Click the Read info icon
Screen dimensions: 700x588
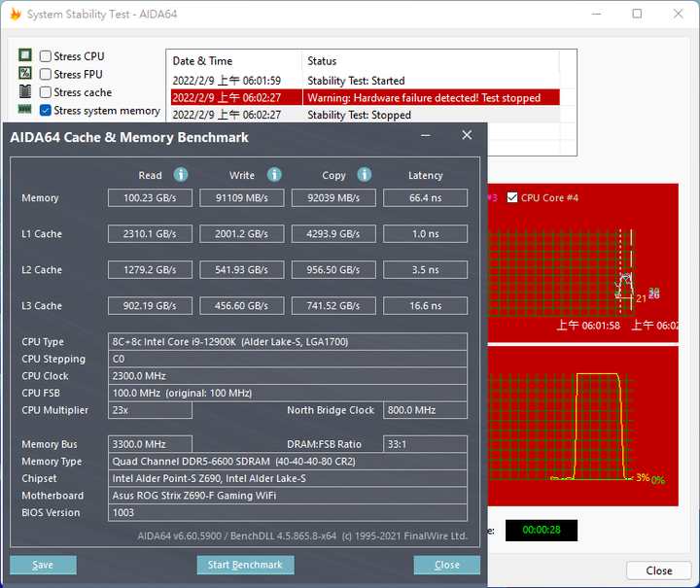coord(181,174)
